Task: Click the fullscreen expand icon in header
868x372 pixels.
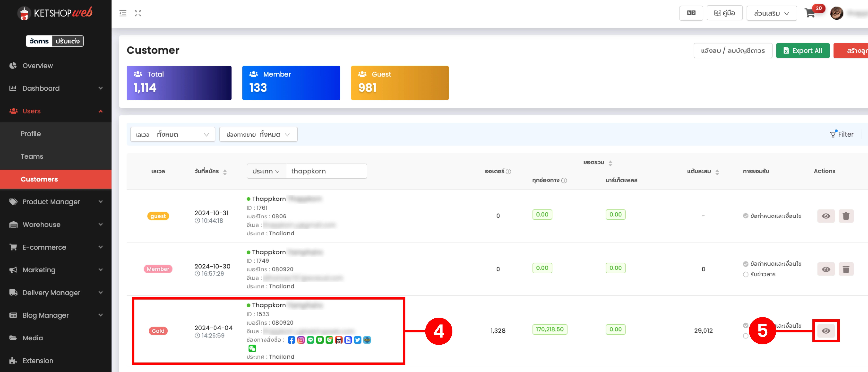Action: [x=138, y=13]
